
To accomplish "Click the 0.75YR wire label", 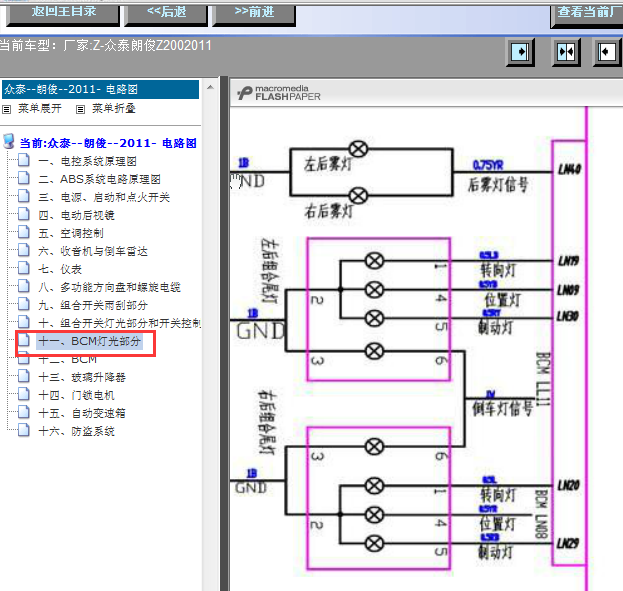I will click(x=488, y=165).
